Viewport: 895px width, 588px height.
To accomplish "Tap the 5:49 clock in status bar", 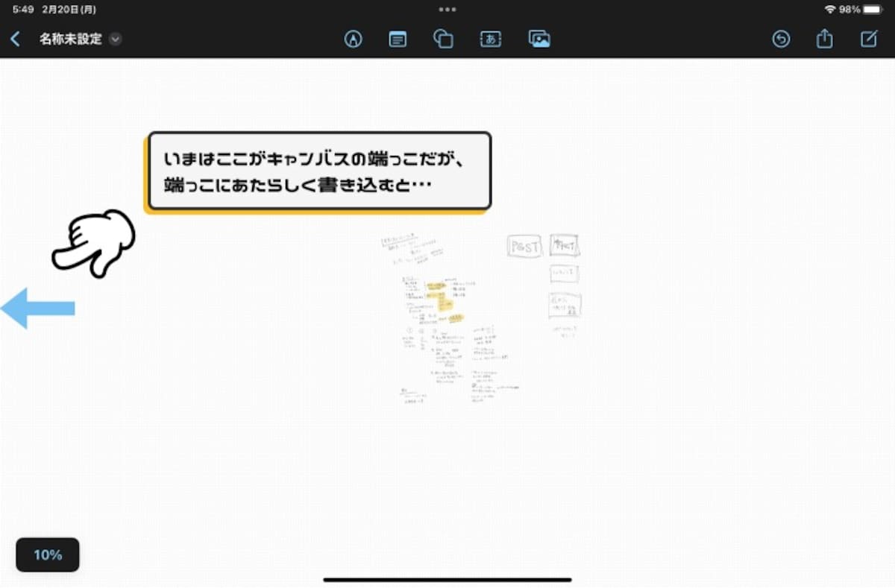I will click(23, 10).
